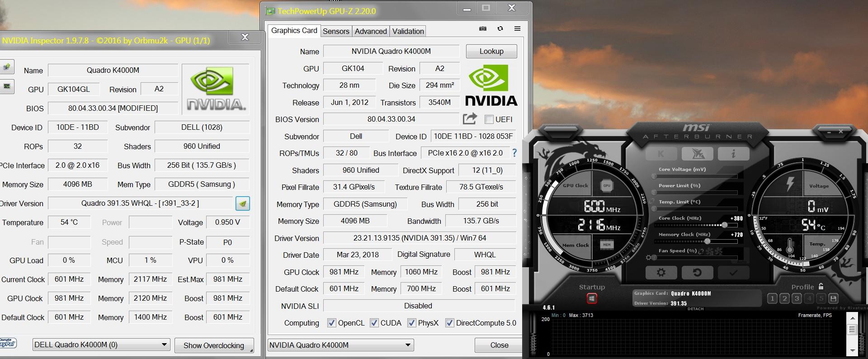Click MEM chip icon on clock gauge
Viewport: 868px width, 359px height.
(607, 245)
